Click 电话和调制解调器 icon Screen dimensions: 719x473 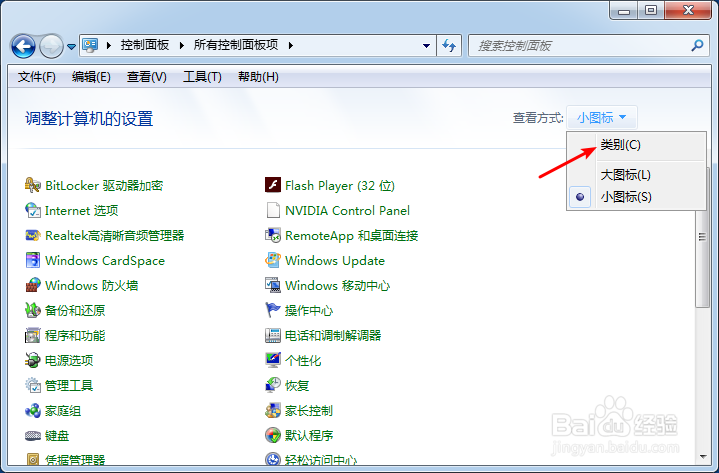(x=273, y=336)
